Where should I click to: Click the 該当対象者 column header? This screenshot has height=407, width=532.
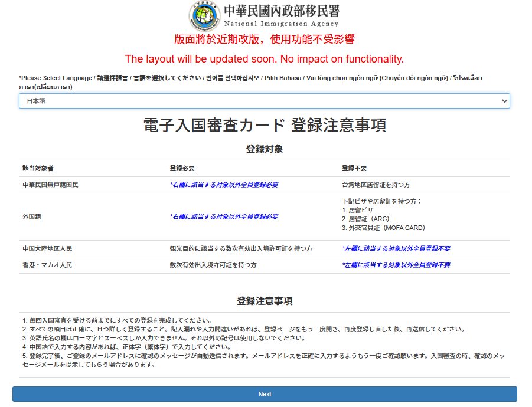pyautogui.click(x=38, y=168)
